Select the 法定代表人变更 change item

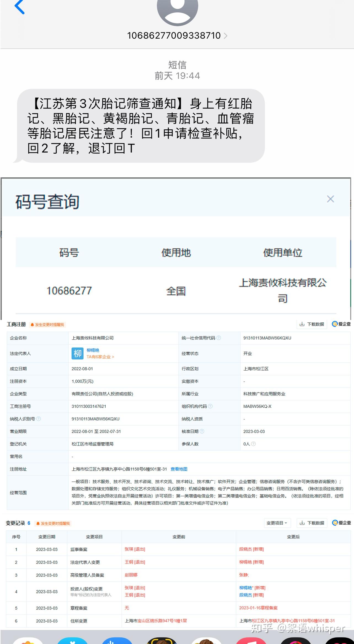(85, 562)
